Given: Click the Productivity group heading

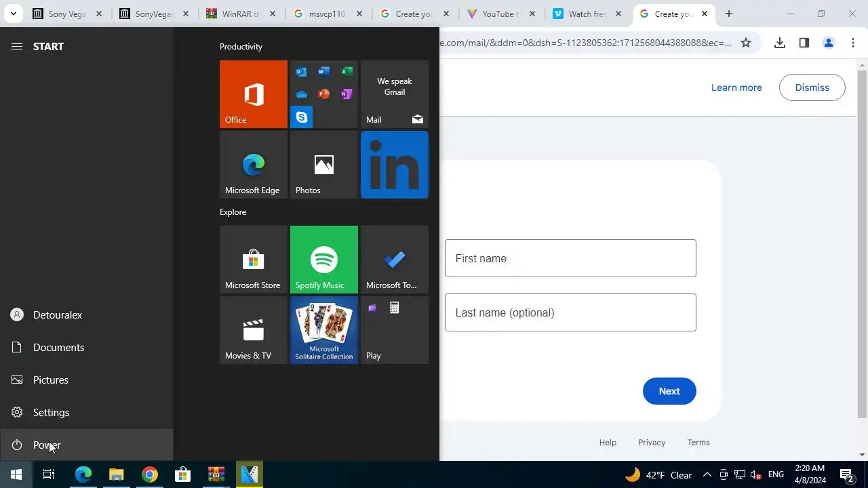Looking at the screenshot, I should [x=241, y=47].
